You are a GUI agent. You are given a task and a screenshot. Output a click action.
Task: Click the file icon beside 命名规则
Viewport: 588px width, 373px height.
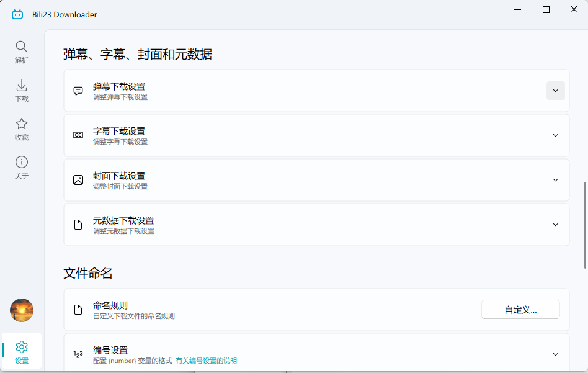tap(78, 310)
